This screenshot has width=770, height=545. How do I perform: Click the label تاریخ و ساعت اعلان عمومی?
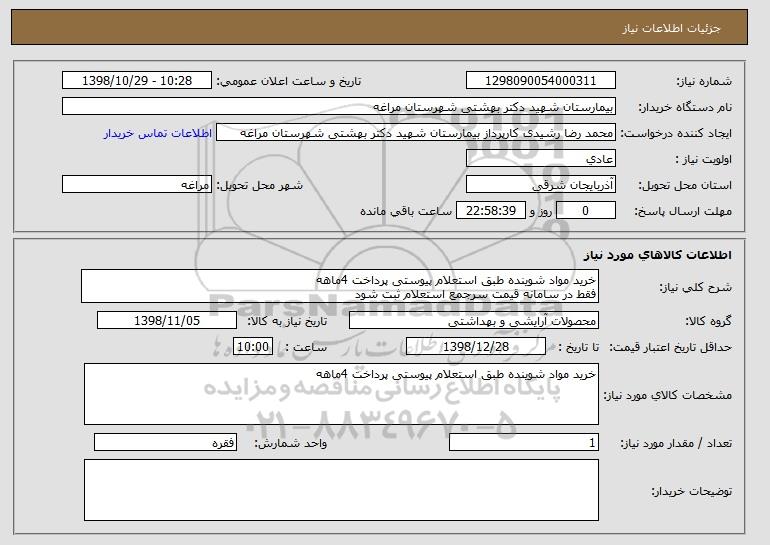[289, 81]
